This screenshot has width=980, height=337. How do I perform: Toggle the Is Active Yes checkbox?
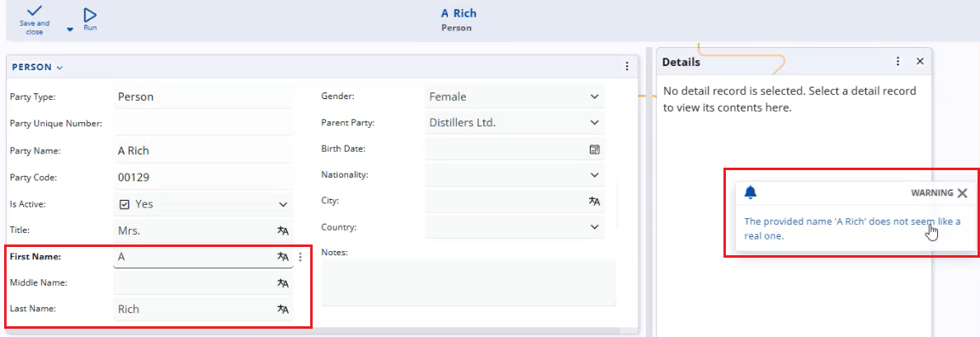(125, 204)
